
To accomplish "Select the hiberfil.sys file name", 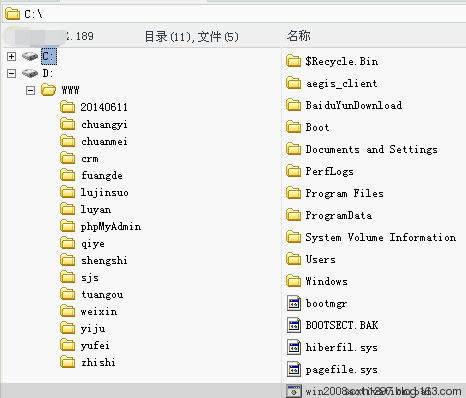I will tap(342, 348).
